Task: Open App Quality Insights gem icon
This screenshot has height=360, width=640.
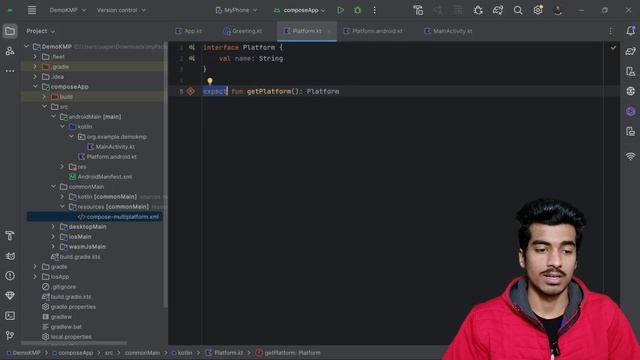Action: click(x=10, y=296)
